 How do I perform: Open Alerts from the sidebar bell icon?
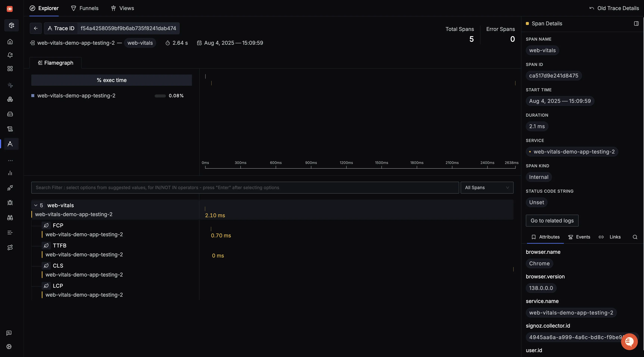coord(10,55)
